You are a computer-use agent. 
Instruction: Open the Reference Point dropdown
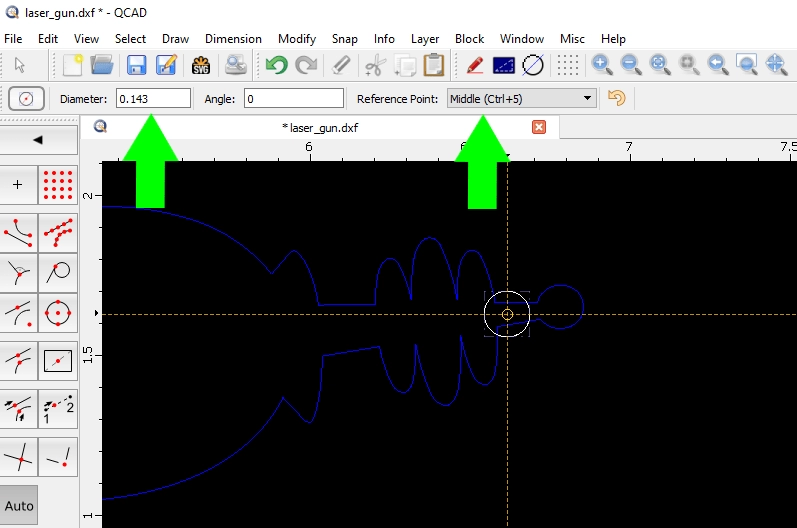(x=521, y=99)
